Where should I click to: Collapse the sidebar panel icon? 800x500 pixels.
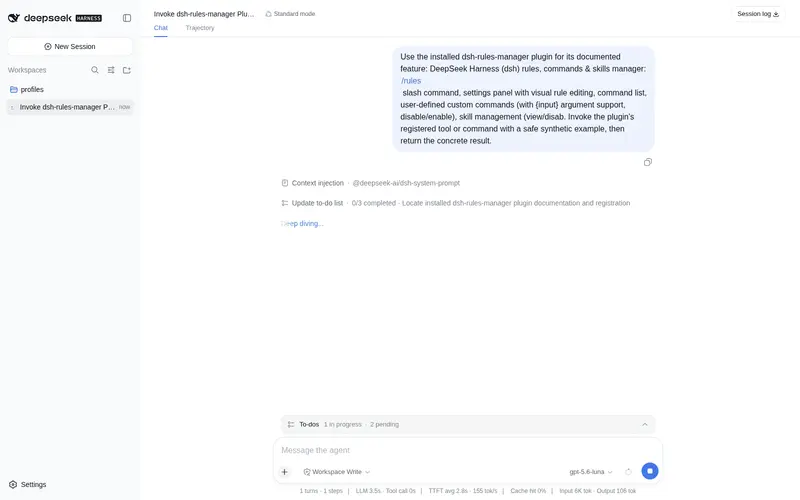[x=127, y=18]
